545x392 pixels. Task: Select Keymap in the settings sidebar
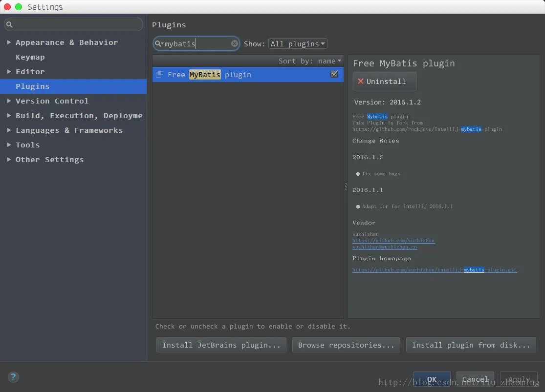point(30,57)
